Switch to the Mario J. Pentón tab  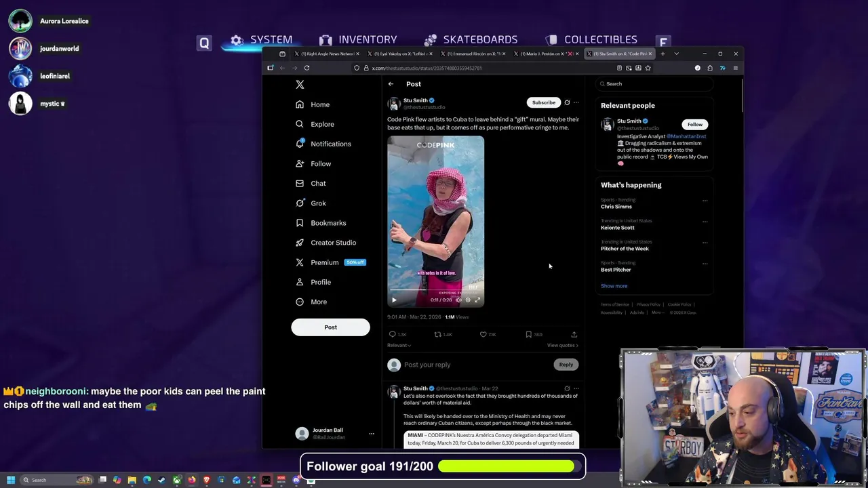click(x=546, y=54)
